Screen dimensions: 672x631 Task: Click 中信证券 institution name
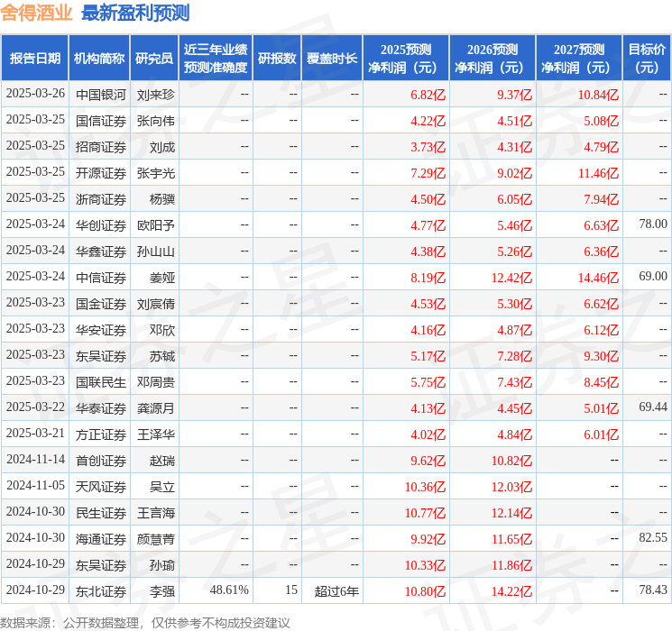click(100, 277)
